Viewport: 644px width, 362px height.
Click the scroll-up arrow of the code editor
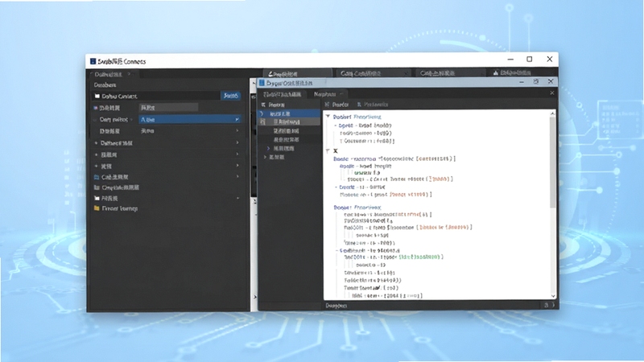(553, 113)
